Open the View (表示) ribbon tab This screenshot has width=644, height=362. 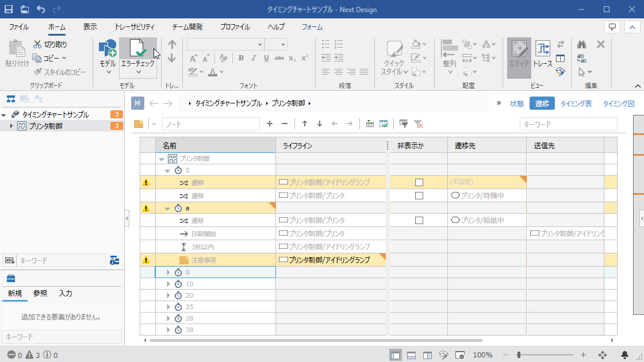pyautogui.click(x=90, y=27)
